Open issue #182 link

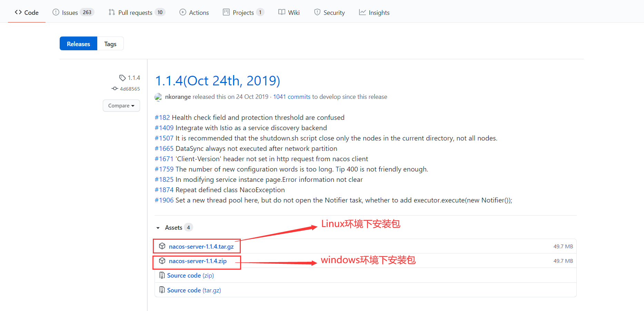point(162,117)
